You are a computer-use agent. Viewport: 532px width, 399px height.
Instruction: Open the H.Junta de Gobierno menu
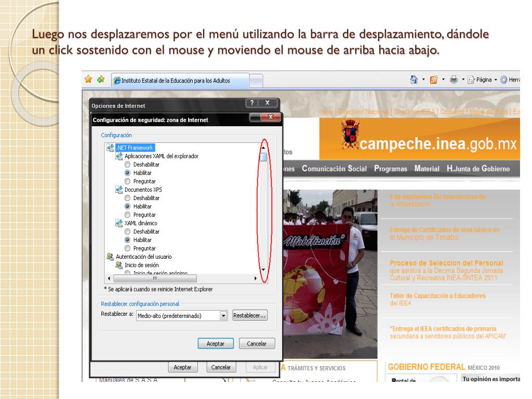(x=478, y=169)
